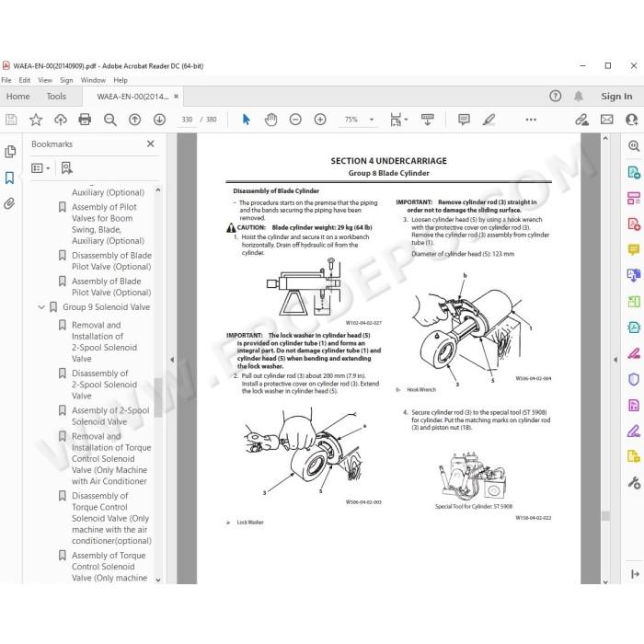This screenshot has width=644, height=644.
Task: Toggle the Bookmarks panel icon in sidebar
Action: pyautogui.click(x=9, y=178)
